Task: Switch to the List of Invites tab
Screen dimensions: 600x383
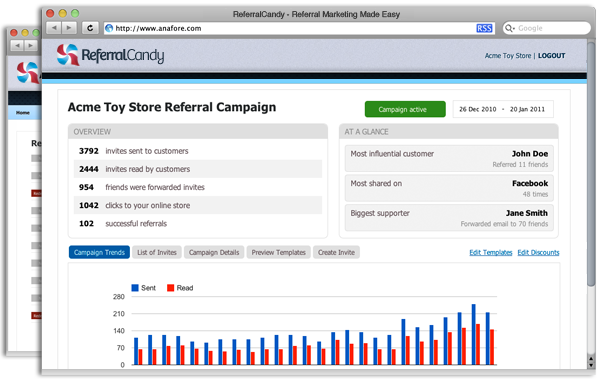Action: pyautogui.click(x=157, y=253)
